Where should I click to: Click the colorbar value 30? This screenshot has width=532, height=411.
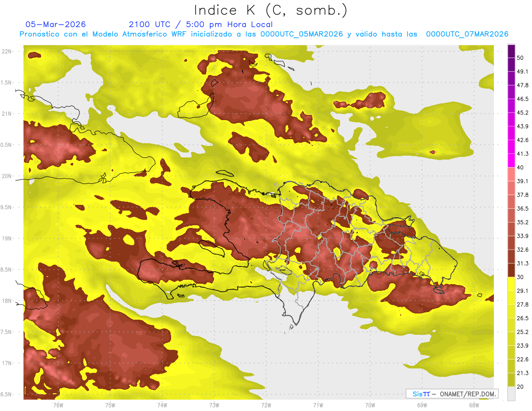[x=520, y=277]
